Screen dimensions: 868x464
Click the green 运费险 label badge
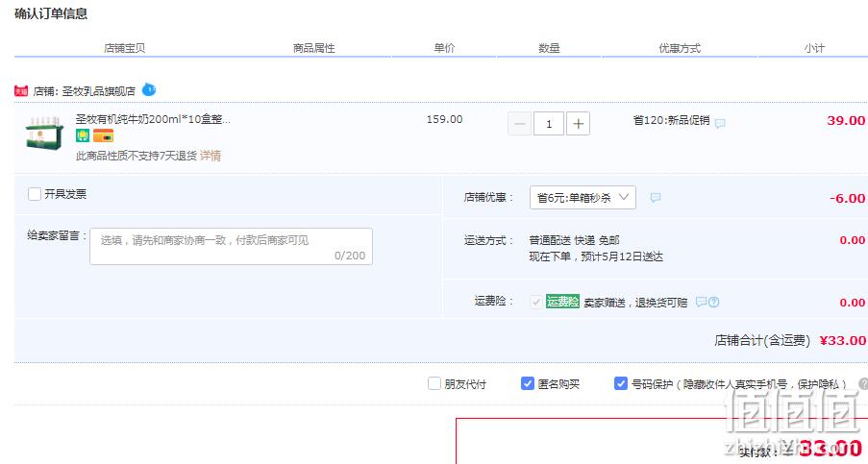(x=562, y=302)
